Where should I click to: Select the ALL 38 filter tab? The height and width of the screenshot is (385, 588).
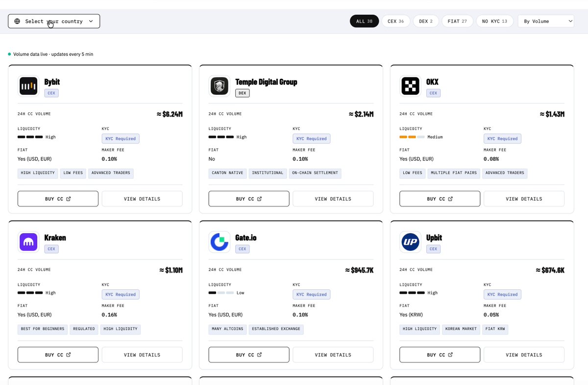click(x=364, y=21)
